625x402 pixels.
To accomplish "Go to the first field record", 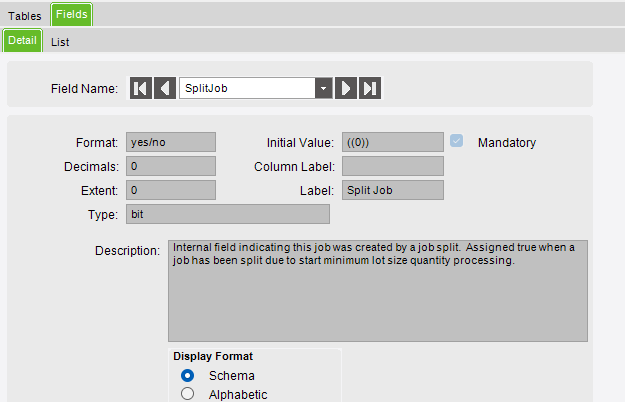I will coord(141,88).
